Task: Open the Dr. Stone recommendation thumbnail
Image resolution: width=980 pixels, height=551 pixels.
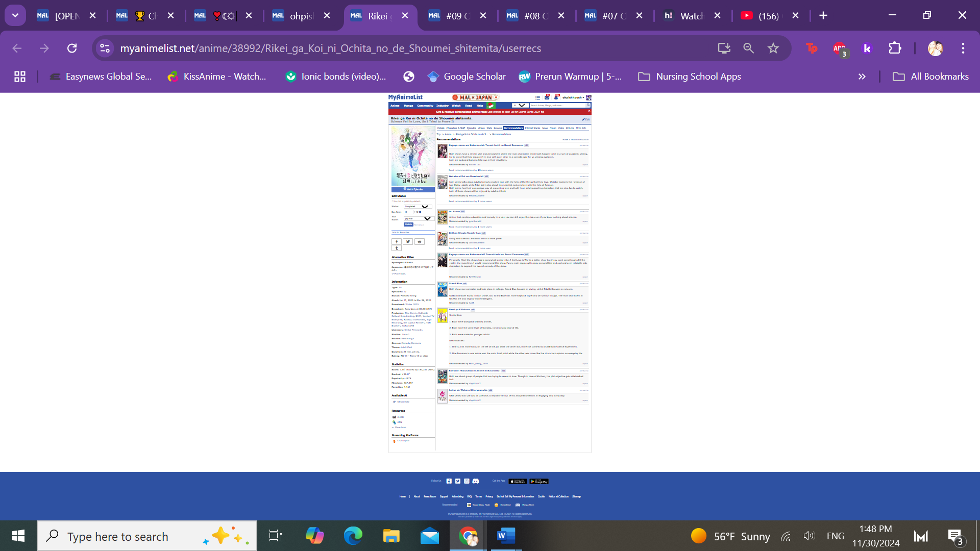Action: point(443,216)
